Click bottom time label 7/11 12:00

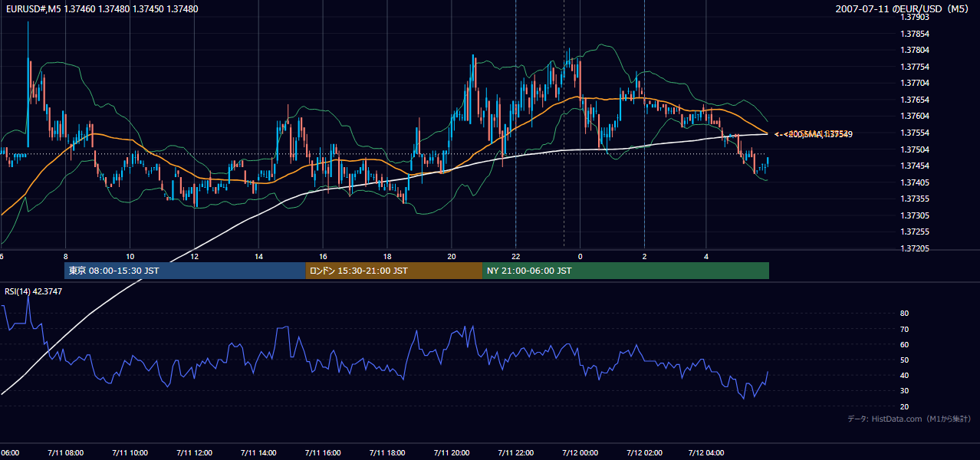pyautogui.click(x=194, y=453)
